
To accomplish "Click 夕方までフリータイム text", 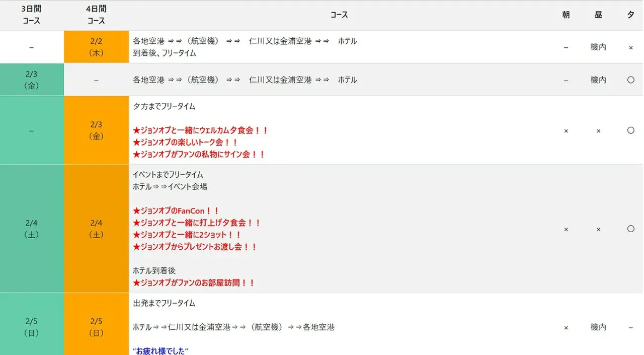I will point(164,106).
